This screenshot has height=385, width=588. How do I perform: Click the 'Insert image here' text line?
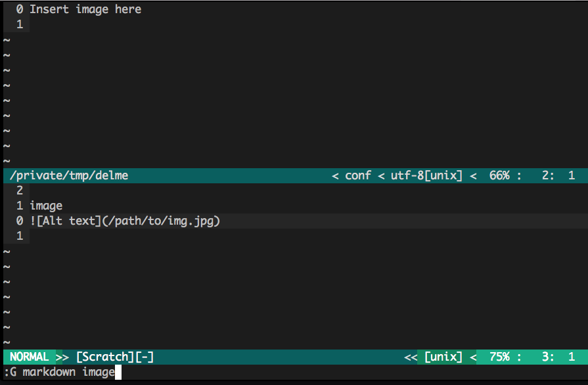point(85,9)
